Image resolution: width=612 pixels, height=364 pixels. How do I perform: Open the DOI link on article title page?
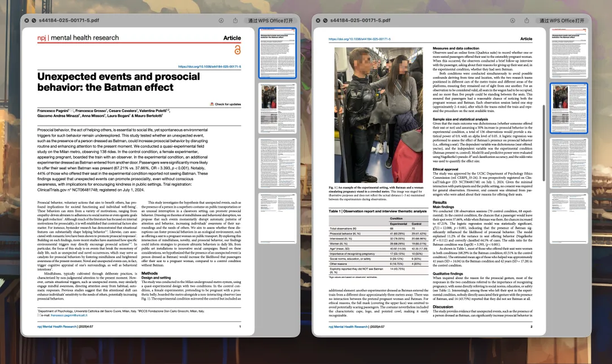[x=210, y=67]
